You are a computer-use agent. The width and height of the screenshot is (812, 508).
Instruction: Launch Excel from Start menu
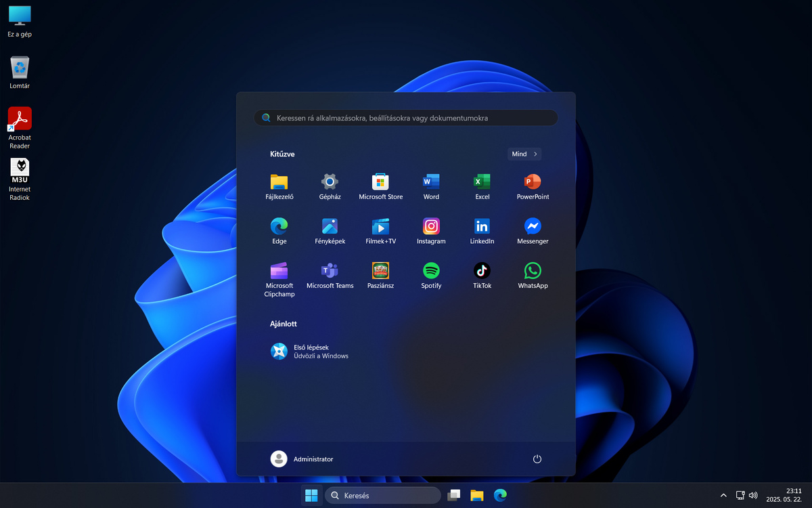tap(482, 186)
